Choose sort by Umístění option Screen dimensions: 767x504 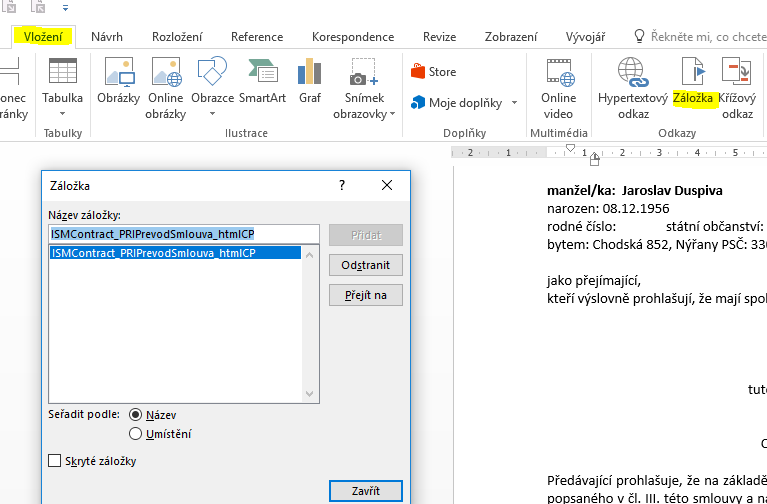(x=136, y=434)
